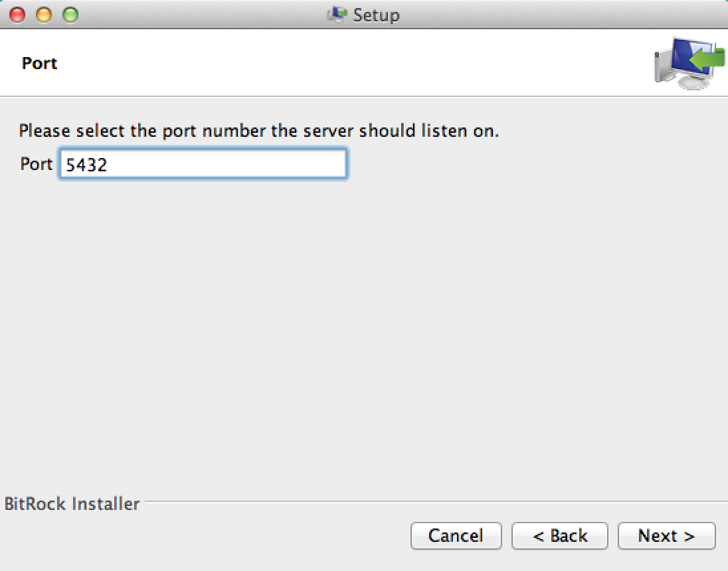Zoom the Setup window with the green button
Viewport: 728px width, 571px height.
[x=69, y=14]
